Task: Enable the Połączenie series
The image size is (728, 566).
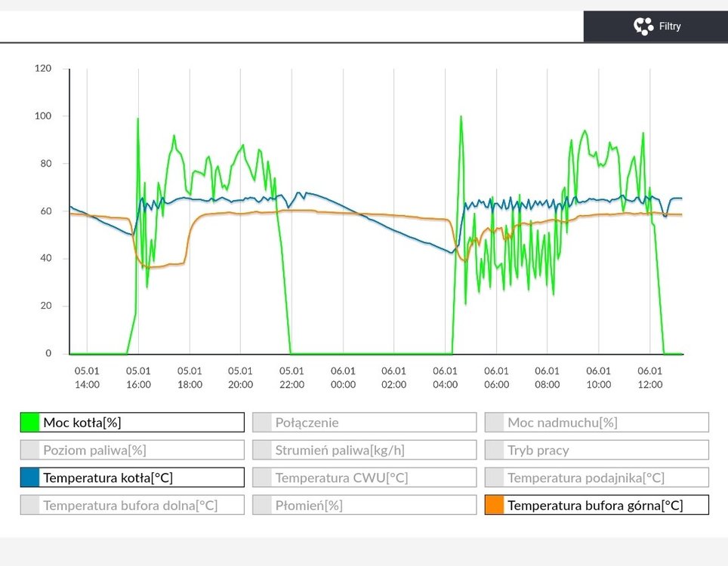Action: (364, 423)
